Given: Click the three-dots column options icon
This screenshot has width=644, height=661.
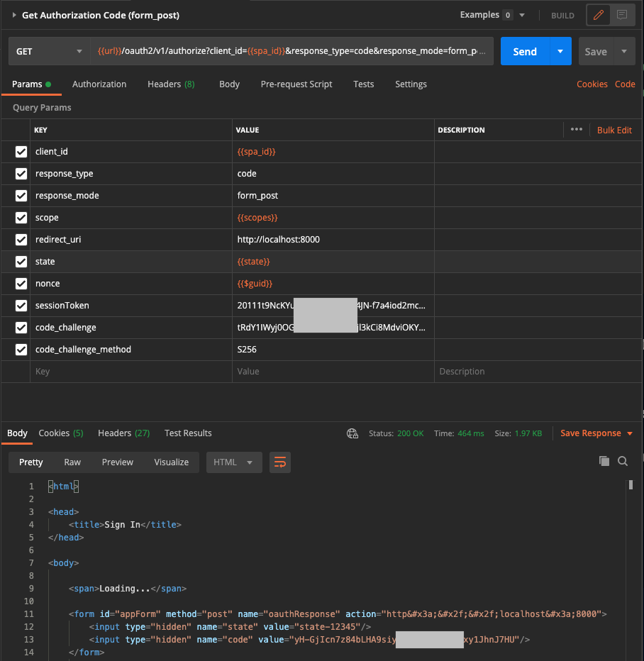Looking at the screenshot, I should [x=576, y=129].
